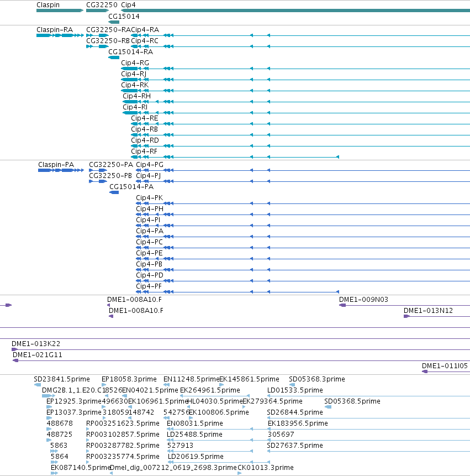Viewport: 470px width, 476px height.
Task: Select the DME1-021G11 feature
Action: (241, 360)
